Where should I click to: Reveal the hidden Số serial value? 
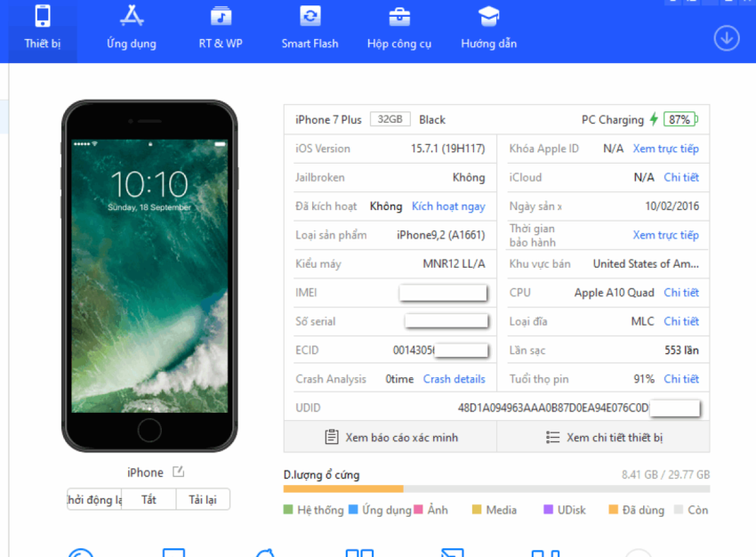pos(446,321)
